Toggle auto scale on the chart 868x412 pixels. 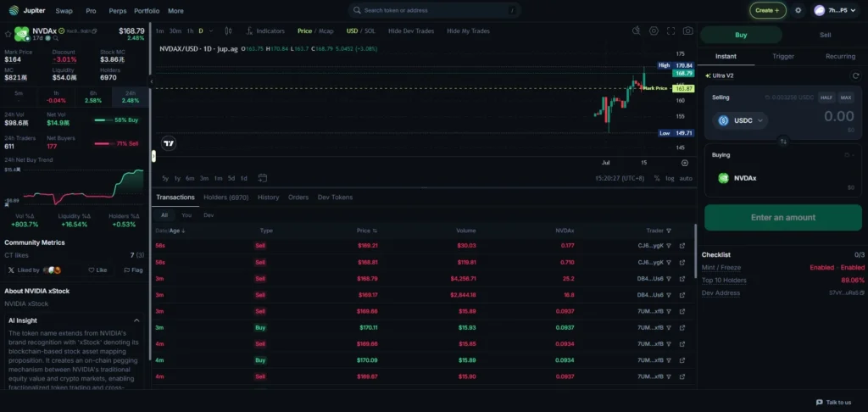pos(686,178)
